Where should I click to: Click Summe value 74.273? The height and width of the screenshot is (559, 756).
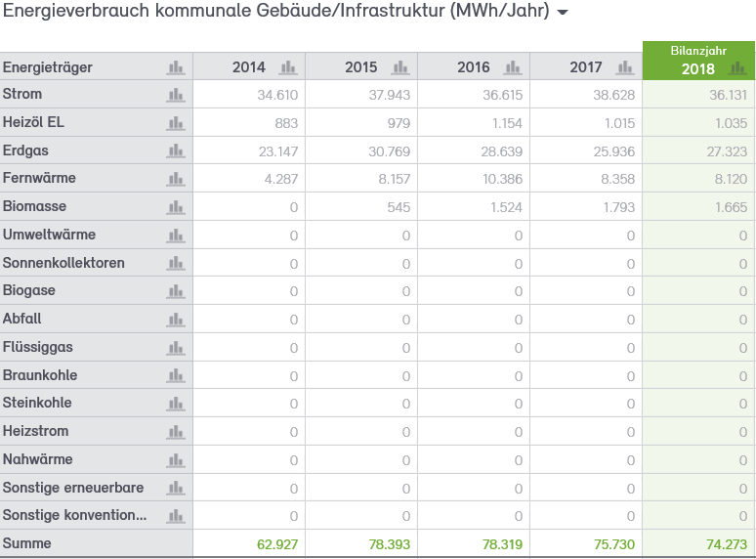727,544
